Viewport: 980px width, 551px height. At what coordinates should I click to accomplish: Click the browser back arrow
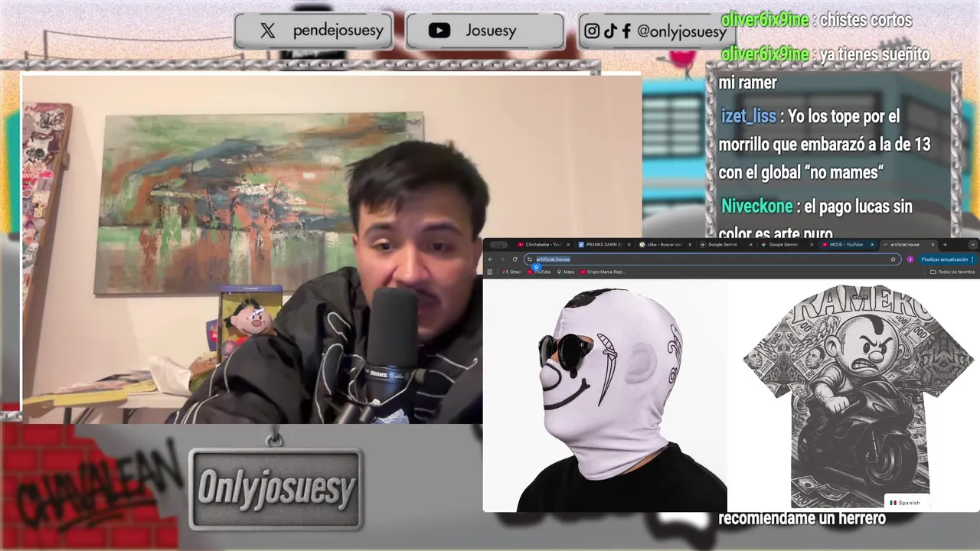tap(490, 259)
